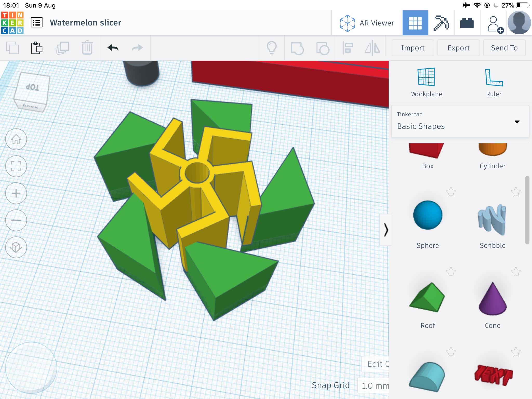This screenshot has width=532, height=399.
Task: Click the Import button
Action: click(413, 48)
